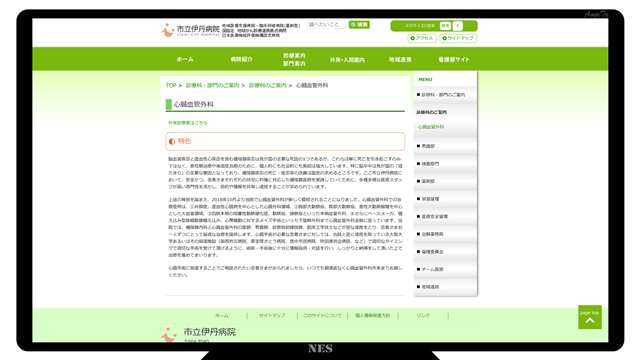Focus the 調べたいこと search field

pos(327,25)
